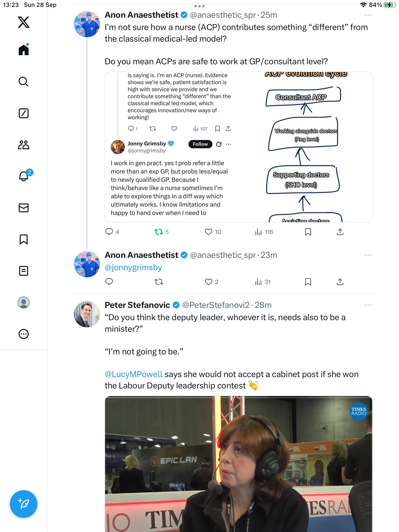Open the @LucyMPowell mention link
The image size is (399, 532).
click(133, 374)
